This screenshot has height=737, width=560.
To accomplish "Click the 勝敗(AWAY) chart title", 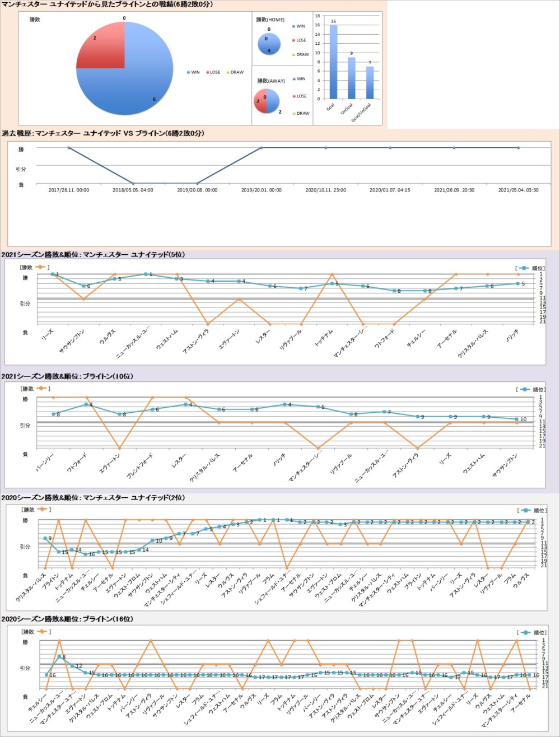I will pos(271,81).
